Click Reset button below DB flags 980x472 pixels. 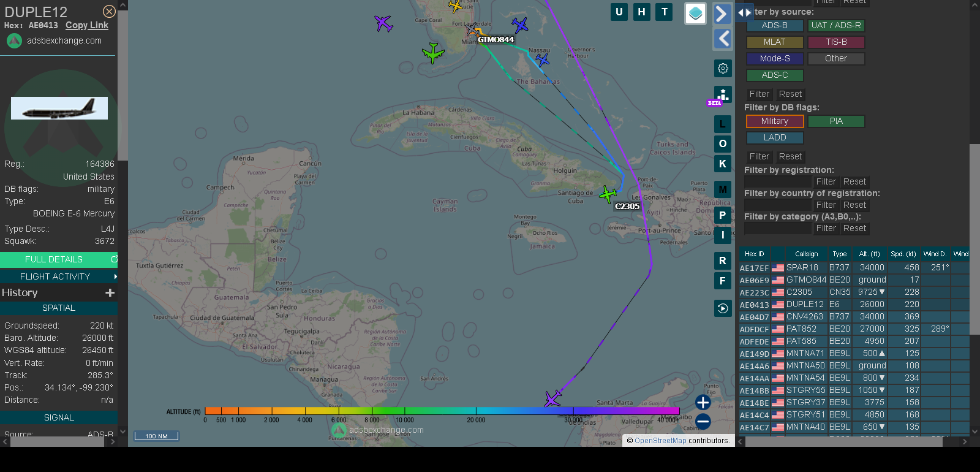pos(791,157)
